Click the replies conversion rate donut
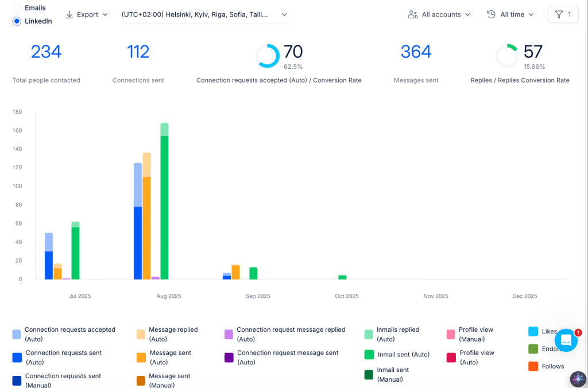588x388 pixels. (x=507, y=56)
